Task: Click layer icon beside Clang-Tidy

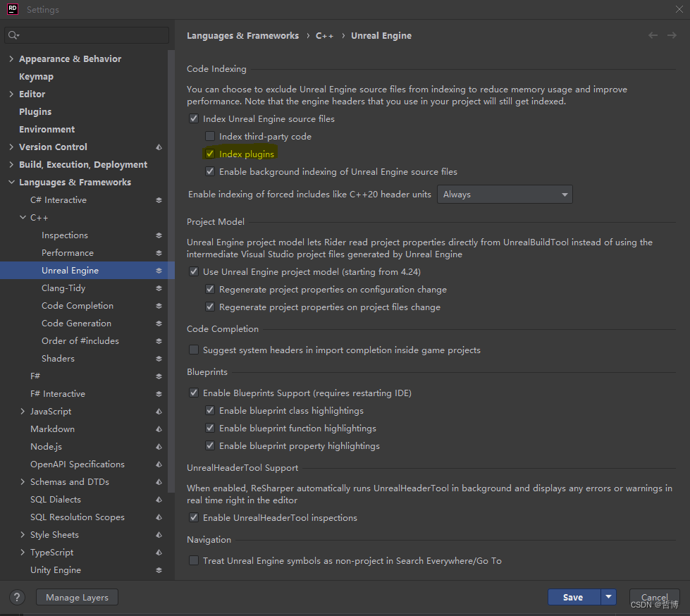Action: (159, 288)
